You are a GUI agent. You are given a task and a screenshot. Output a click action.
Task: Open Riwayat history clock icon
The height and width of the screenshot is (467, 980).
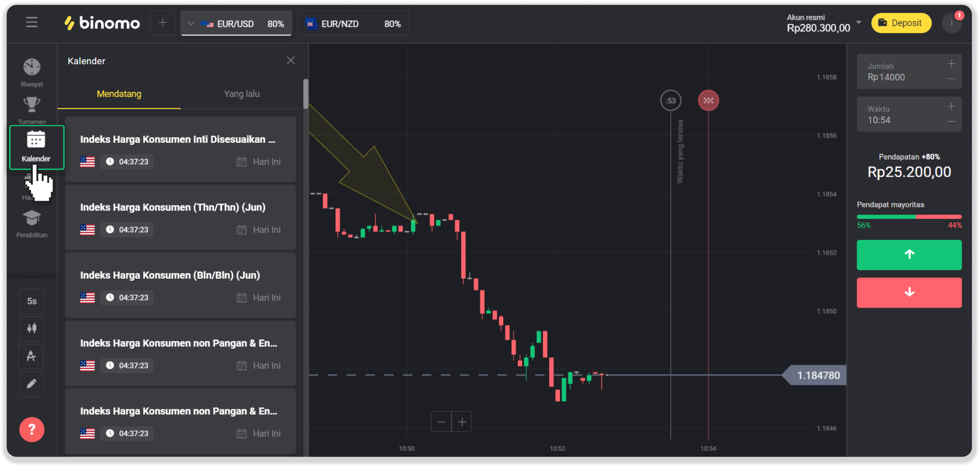tap(32, 68)
